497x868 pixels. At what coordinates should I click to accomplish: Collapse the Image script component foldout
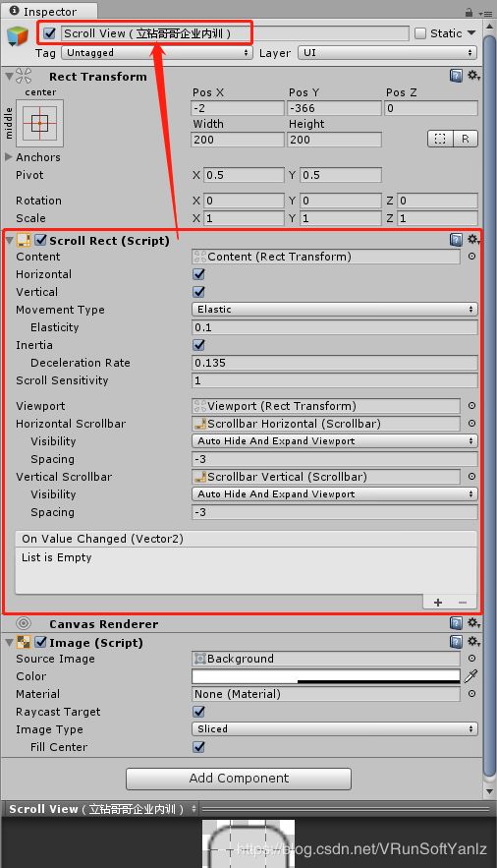[x=10, y=643]
